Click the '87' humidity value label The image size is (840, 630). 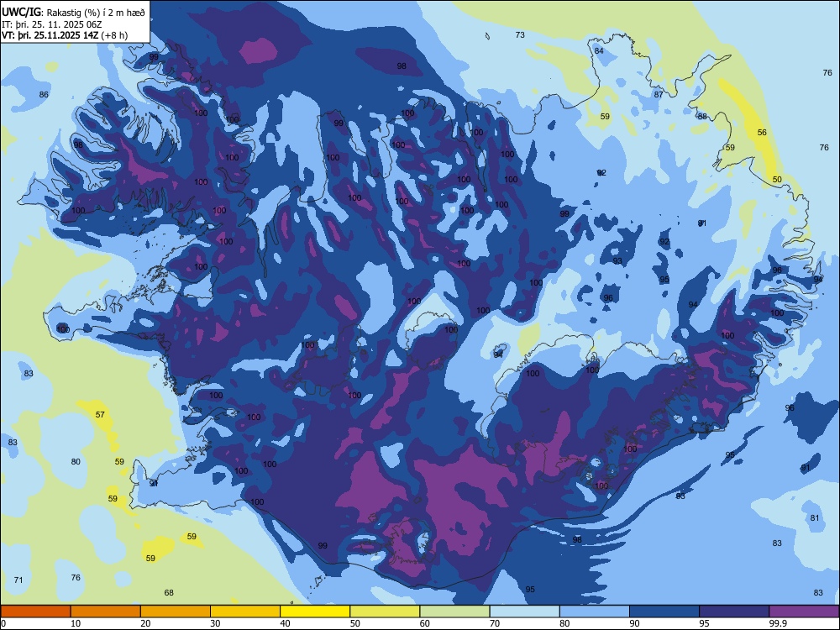click(x=659, y=94)
